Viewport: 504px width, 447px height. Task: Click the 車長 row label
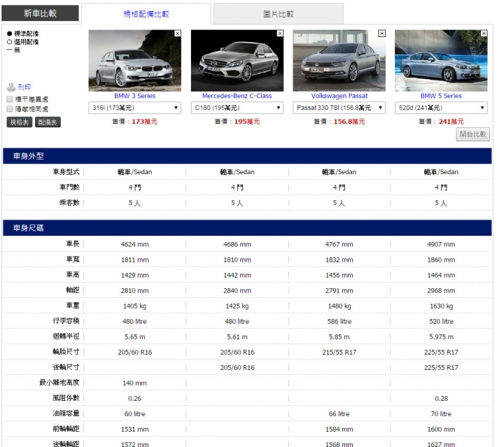pyautogui.click(x=73, y=243)
